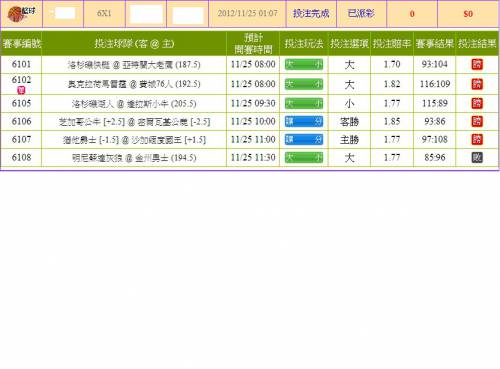This screenshot has height=369, width=500.
Task: Click the 投注選項 column header
Action: [x=349, y=43]
